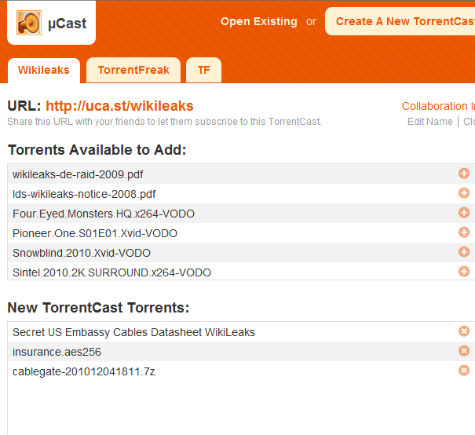
Task: Add Four.Eyed.Monsters.HQ.x264-VODO torrent plus icon
Action: (464, 212)
